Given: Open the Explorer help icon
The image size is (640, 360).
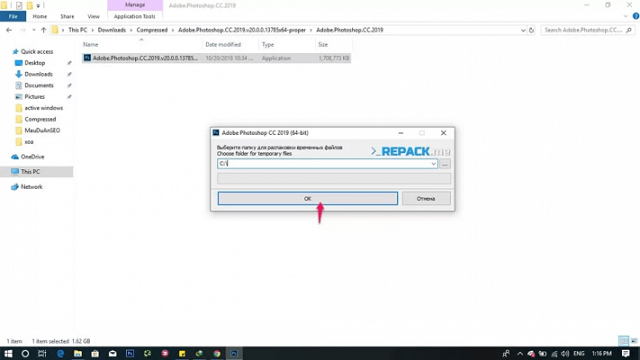Looking at the screenshot, I should (636, 16).
